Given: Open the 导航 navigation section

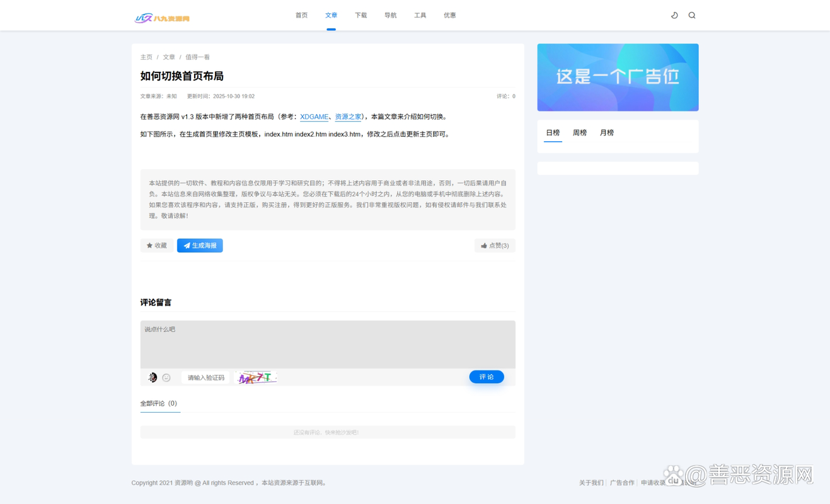Looking at the screenshot, I should 390,14.
